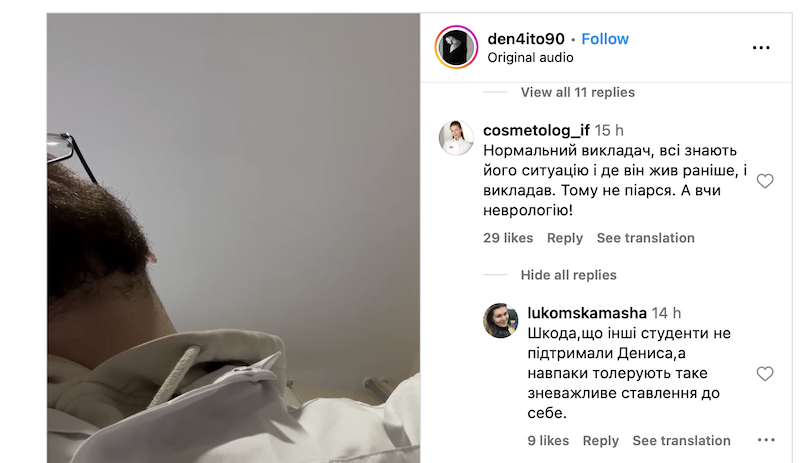Reply to the cosmetolog_if comment

coord(564,238)
